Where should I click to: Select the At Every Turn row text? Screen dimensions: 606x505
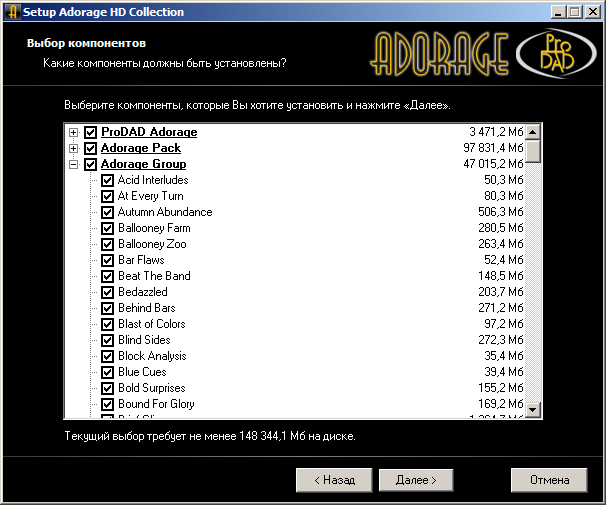tap(151, 196)
